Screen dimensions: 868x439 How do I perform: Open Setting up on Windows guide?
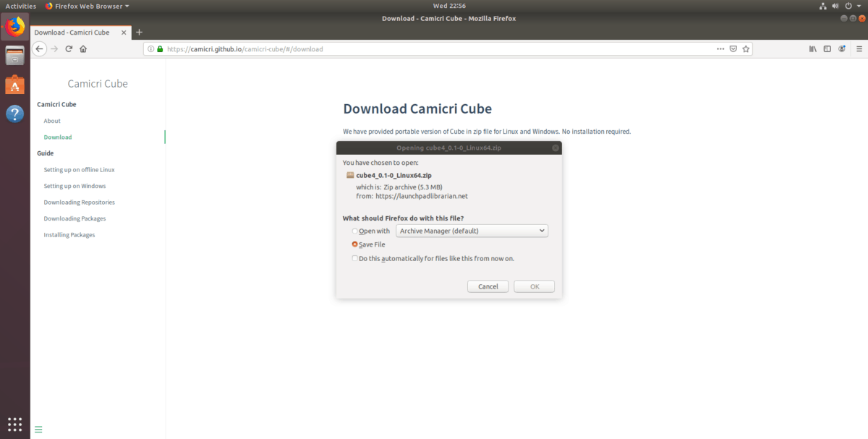point(75,186)
